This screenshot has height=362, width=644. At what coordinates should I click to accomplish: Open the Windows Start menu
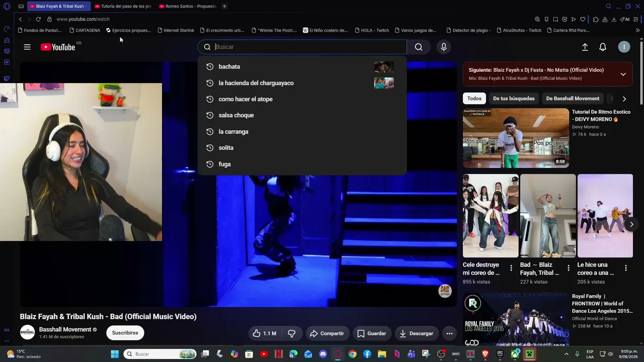click(115, 354)
